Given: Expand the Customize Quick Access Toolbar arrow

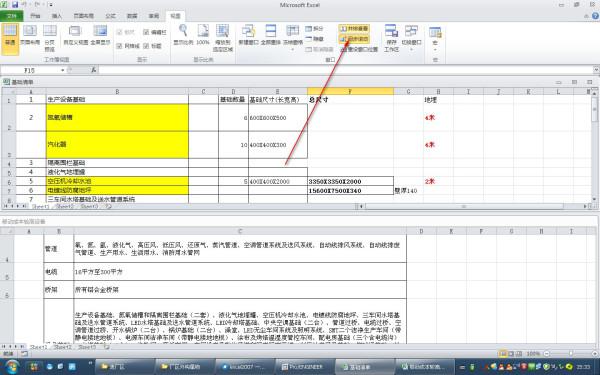Looking at the screenshot, I should point(51,5).
